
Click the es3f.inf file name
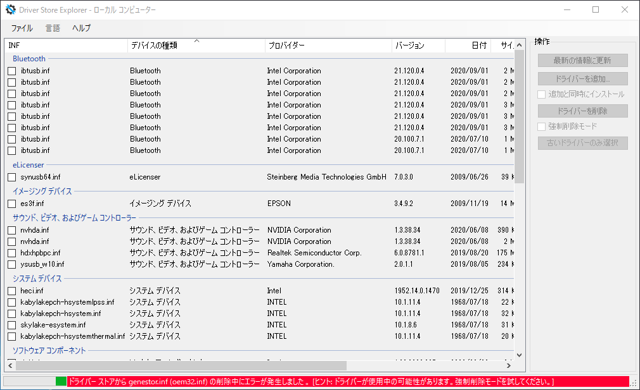point(32,204)
